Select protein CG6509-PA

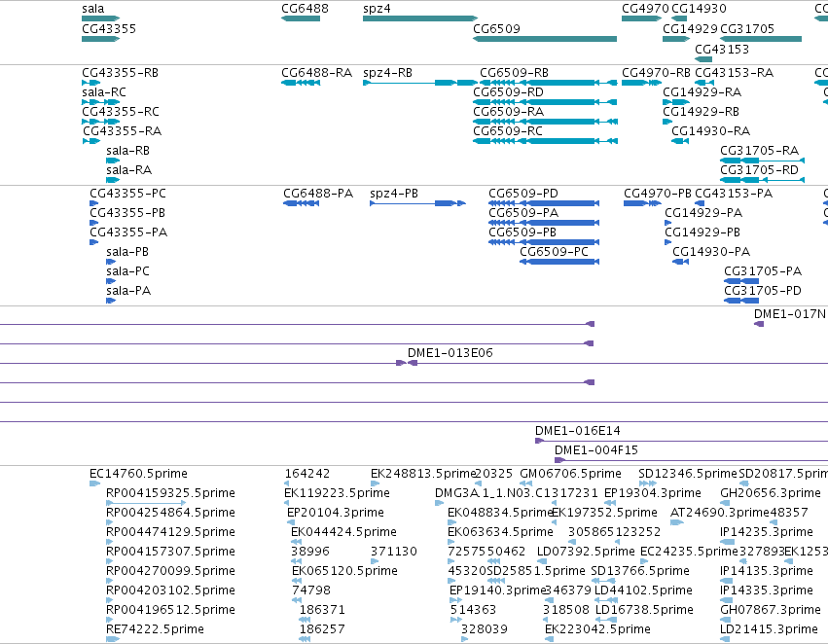pos(544,223)
